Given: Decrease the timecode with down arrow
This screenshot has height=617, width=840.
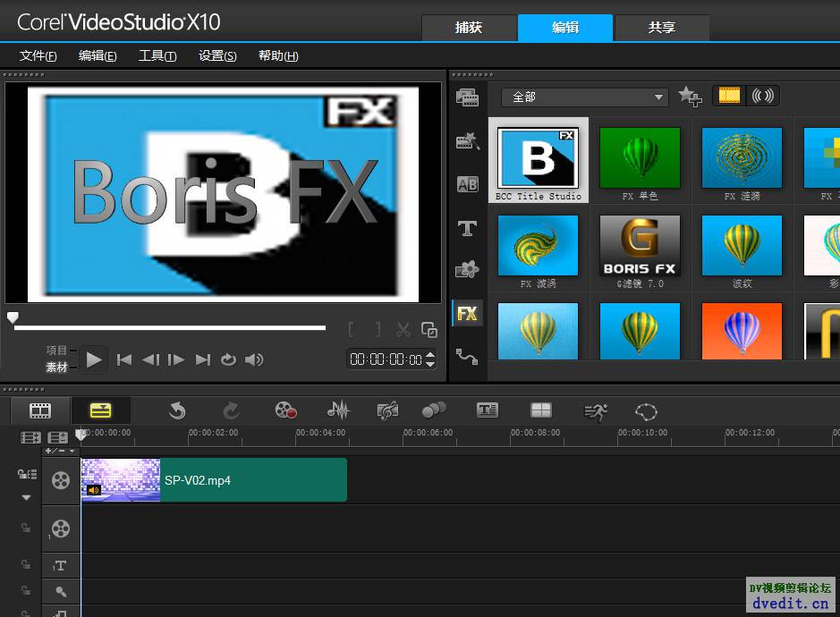Looking at the screenshot, I should pyautogui.click(x=430, y=364).
